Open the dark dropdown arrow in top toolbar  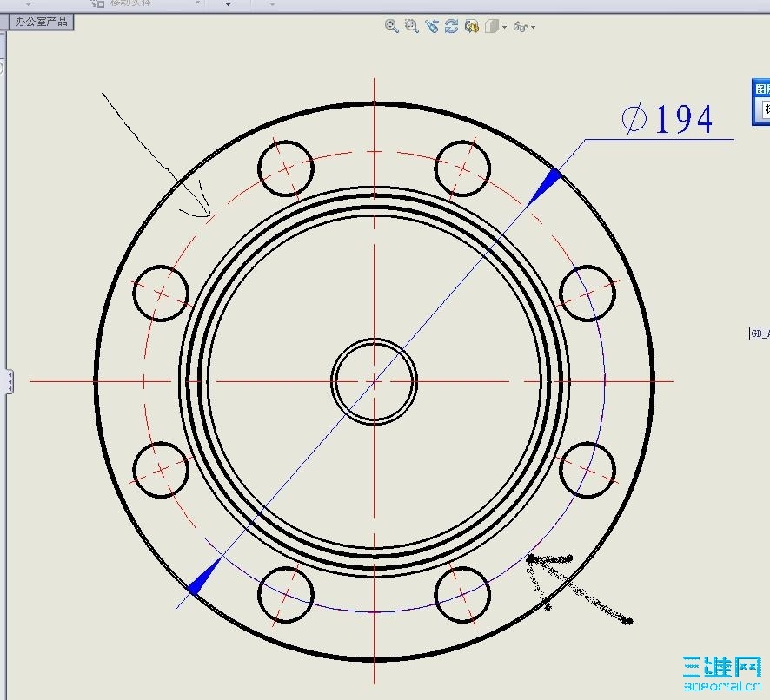click(x=228, y=4)
